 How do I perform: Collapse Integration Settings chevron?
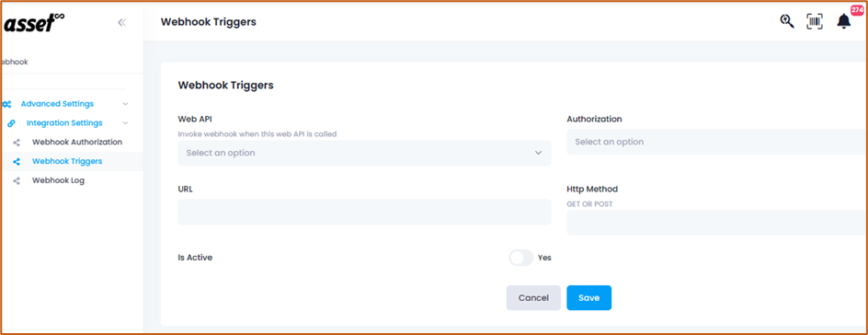tap(126, 123)
